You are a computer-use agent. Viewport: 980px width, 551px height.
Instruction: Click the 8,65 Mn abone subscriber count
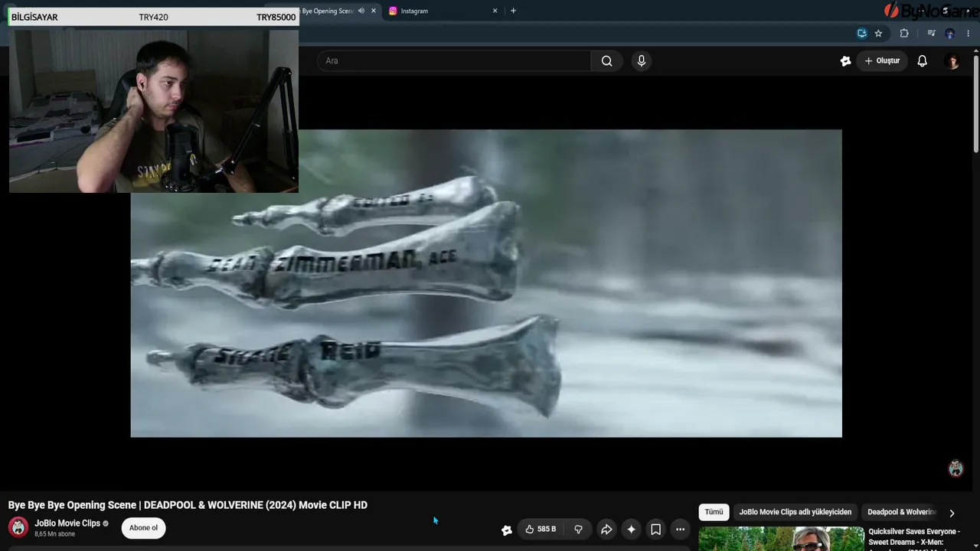pos(54,534)
